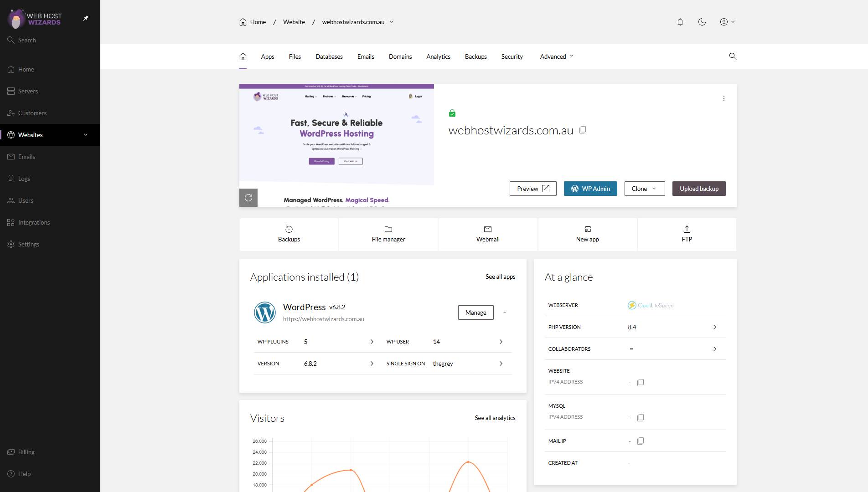
Task: Copy the webhostwizards.com.au domain name
Action: (x=583, y=130)
